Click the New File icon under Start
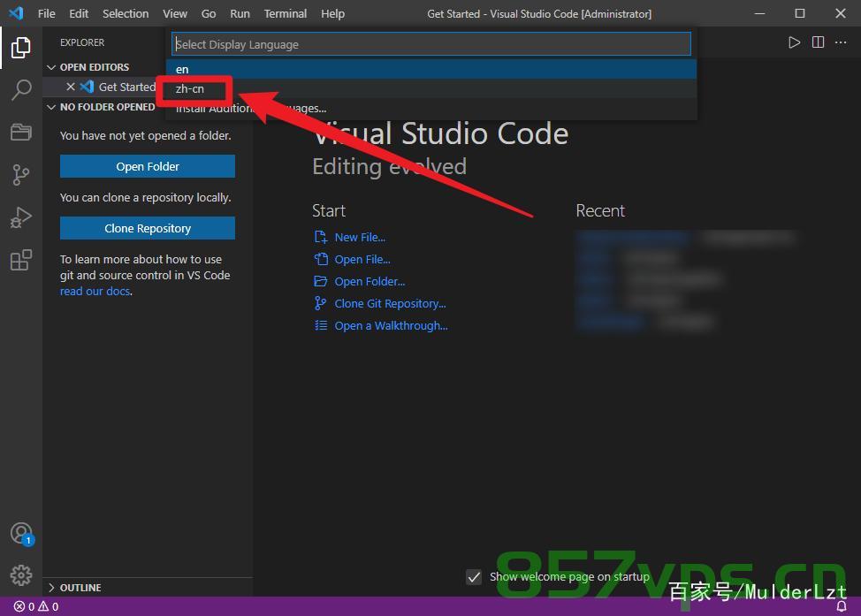Viewport: 861px width, 616px height. click(x=321, y=237)
